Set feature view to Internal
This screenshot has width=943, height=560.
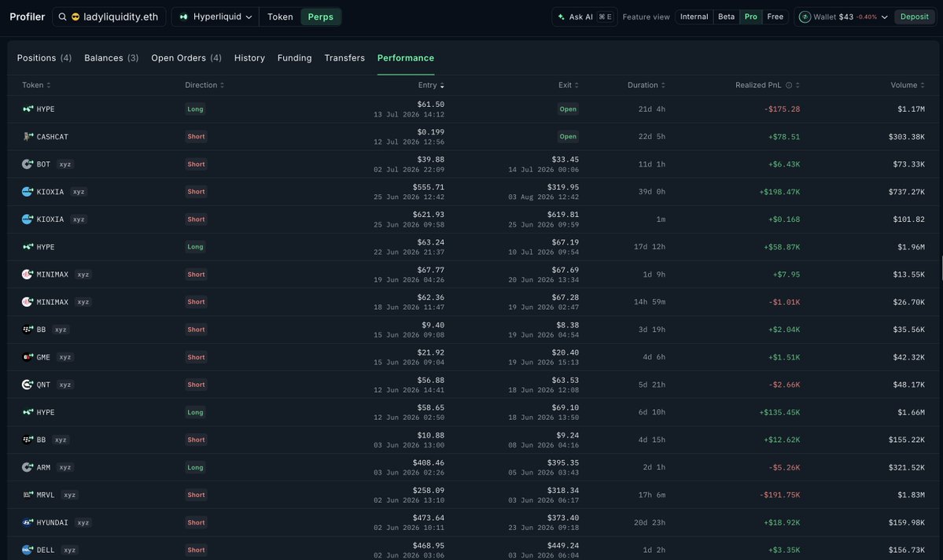tap(694, 17)
